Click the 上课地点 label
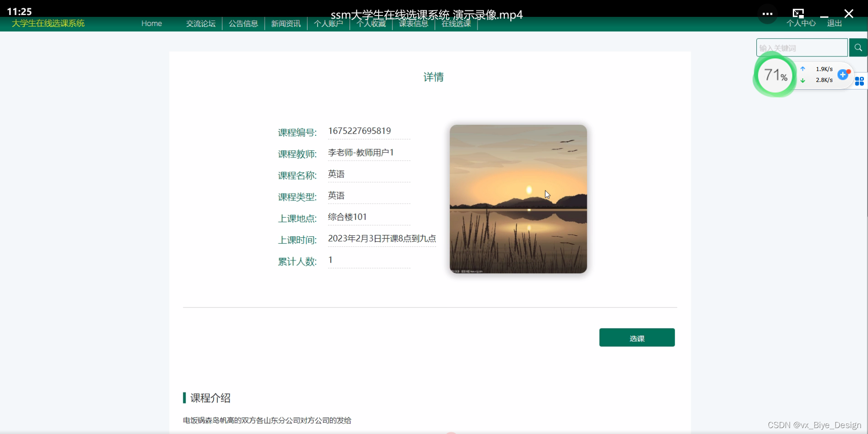Image resolution: width=868 pixels, height=434 pixels. (297, 219)
